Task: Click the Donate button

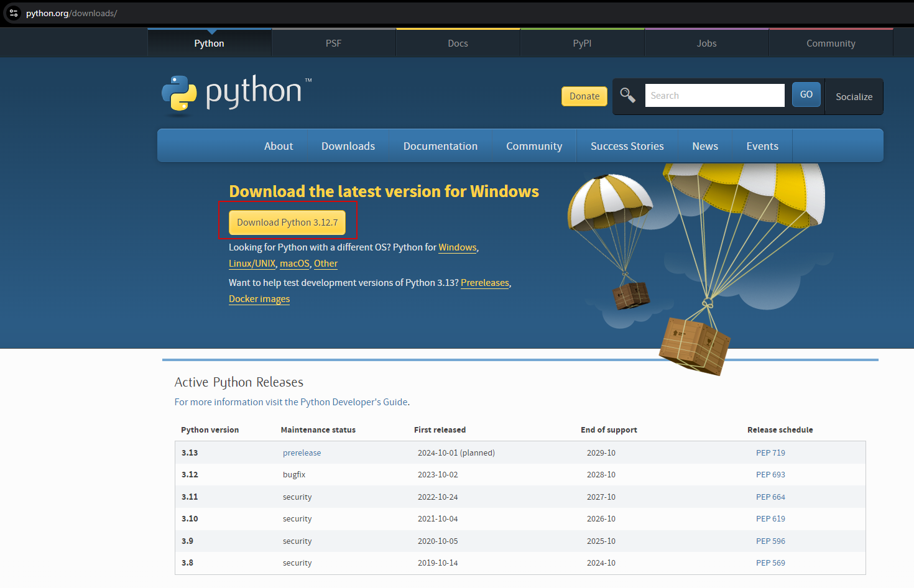Action: point(584,96)
